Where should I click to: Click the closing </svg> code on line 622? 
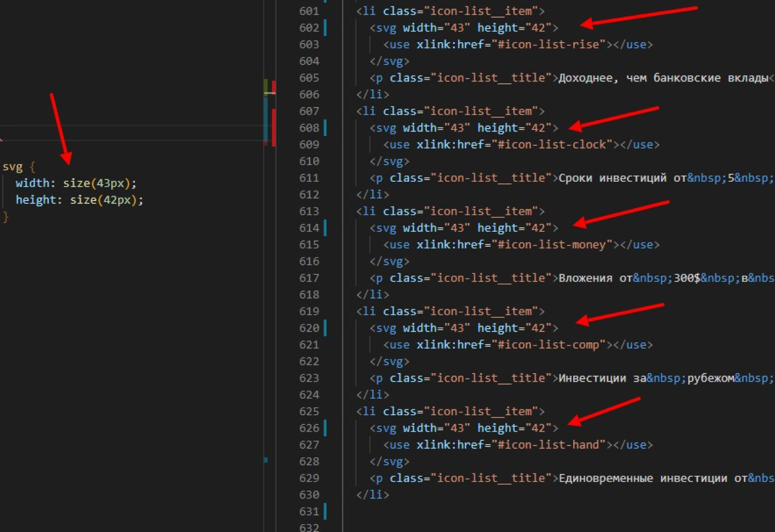tap(389, 361)
